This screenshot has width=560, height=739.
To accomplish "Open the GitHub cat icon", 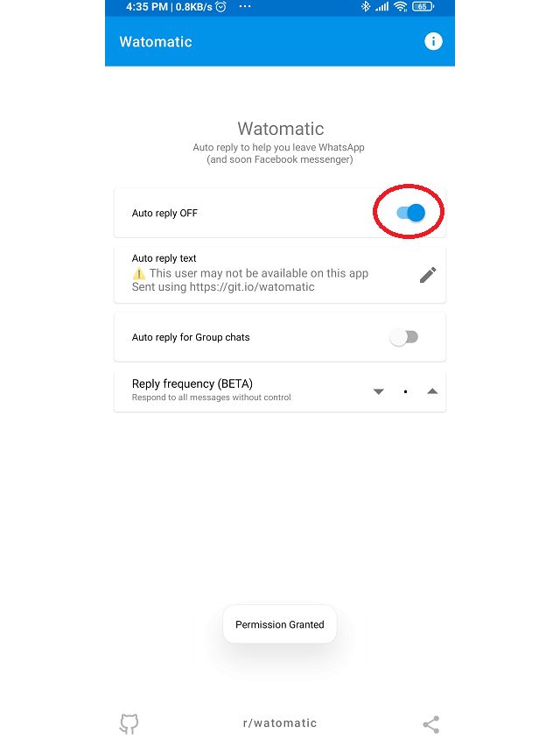I will point(129,723).
